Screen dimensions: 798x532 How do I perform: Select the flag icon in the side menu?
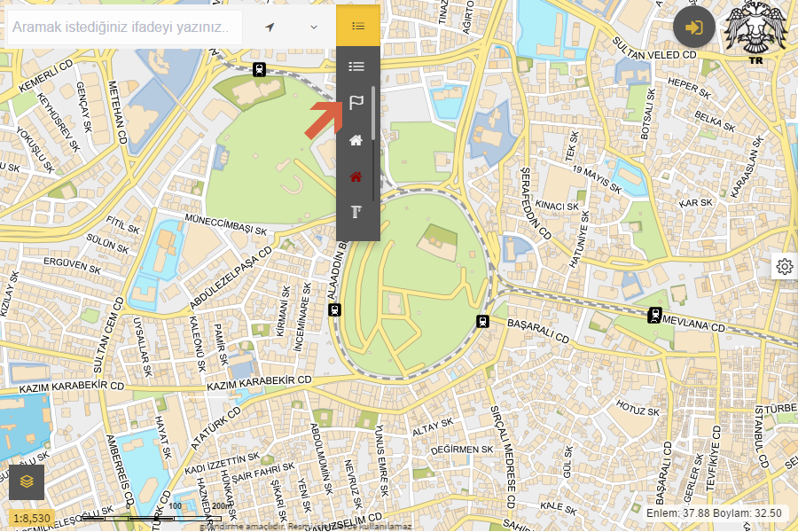click(x=356, y=103)
